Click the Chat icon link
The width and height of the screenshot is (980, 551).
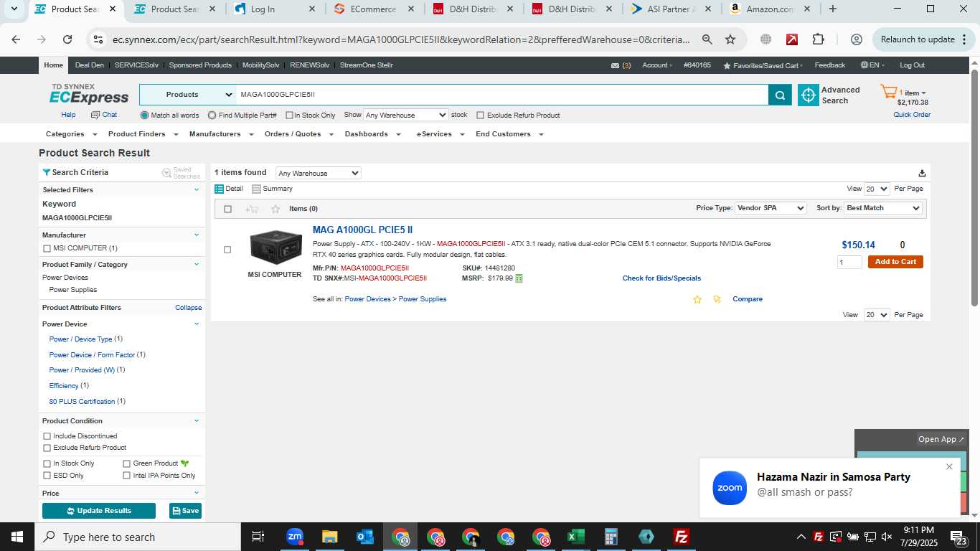(104, 115)
